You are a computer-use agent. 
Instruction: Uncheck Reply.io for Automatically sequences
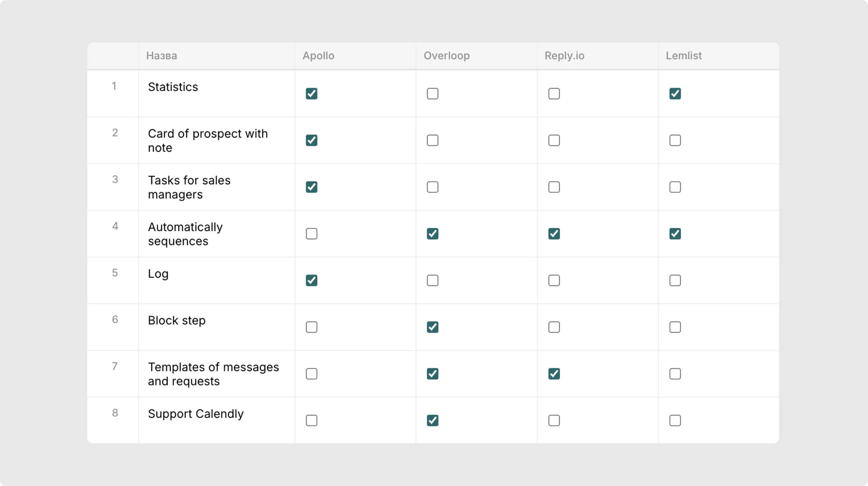click(x=554, y=234)
